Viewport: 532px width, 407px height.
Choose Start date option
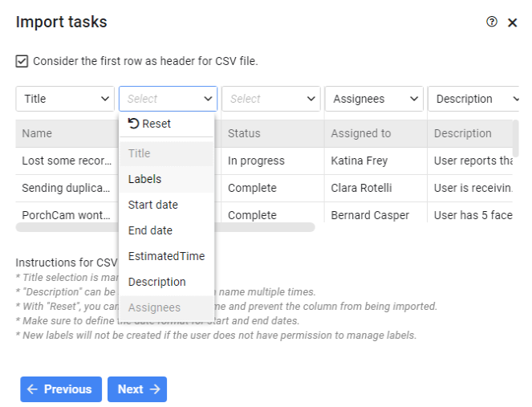coord(167,205)
